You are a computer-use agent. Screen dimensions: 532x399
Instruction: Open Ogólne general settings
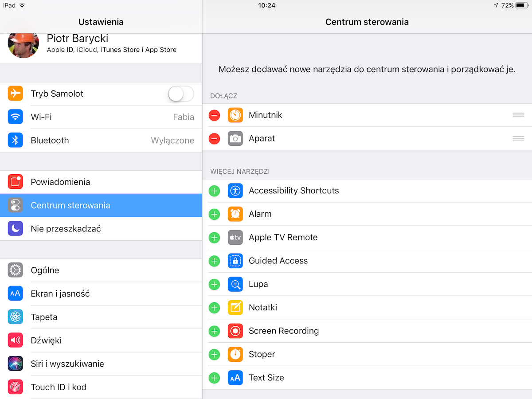[x=101, y=270]
